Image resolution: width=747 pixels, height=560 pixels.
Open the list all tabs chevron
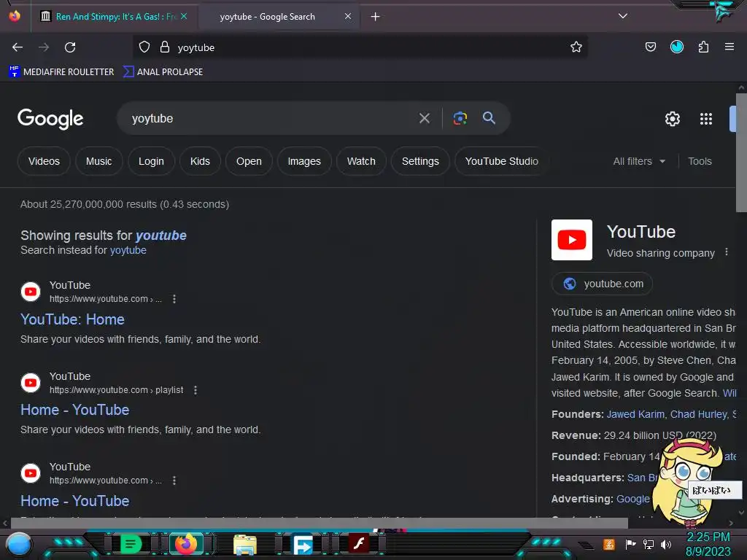tap(623, 16)
